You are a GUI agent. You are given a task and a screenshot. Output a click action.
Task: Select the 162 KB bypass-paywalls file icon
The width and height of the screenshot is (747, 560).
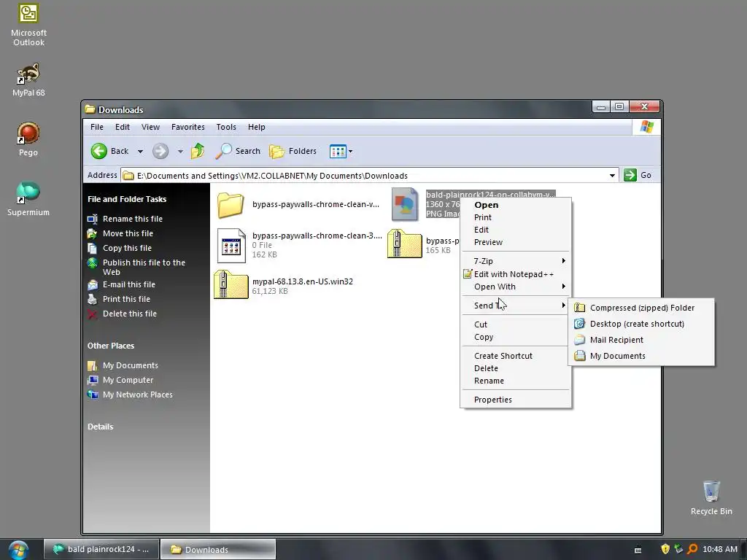[231, 246]
